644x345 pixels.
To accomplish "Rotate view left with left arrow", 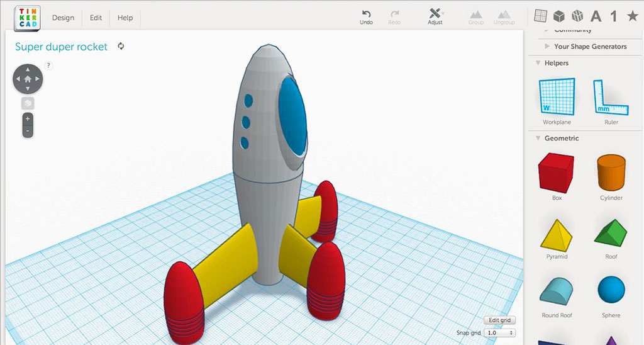I will pyautogui.click(x=18, y=79).
